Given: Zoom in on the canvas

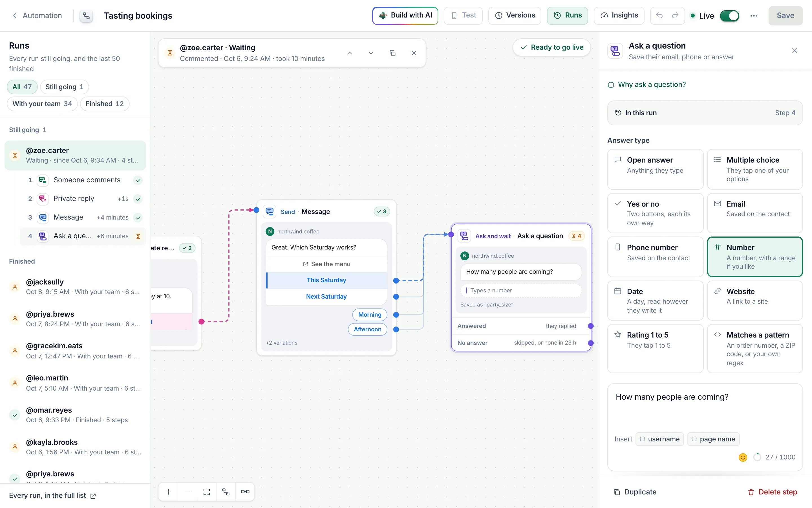Looking at the screenshot, I should pos(168,492).
